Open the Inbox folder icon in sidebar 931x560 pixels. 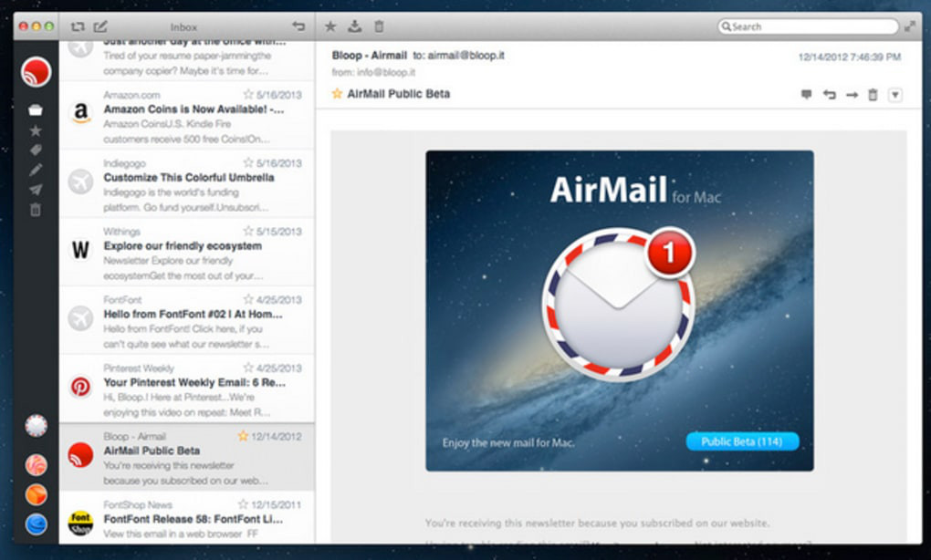click(x=36, y=109)
